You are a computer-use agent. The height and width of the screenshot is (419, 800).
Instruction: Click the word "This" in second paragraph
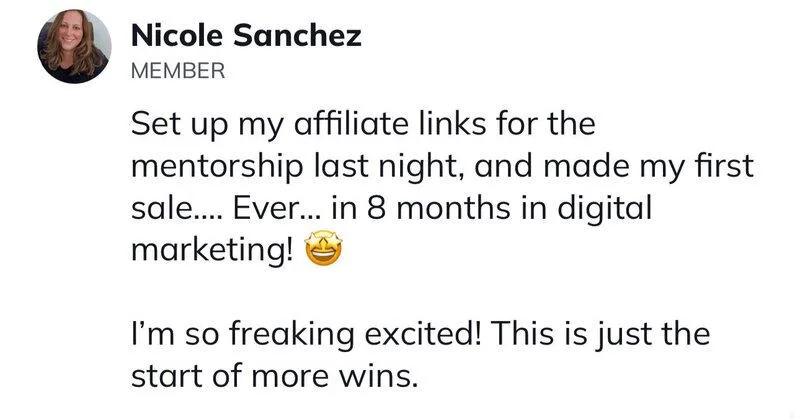click(524, 335)
